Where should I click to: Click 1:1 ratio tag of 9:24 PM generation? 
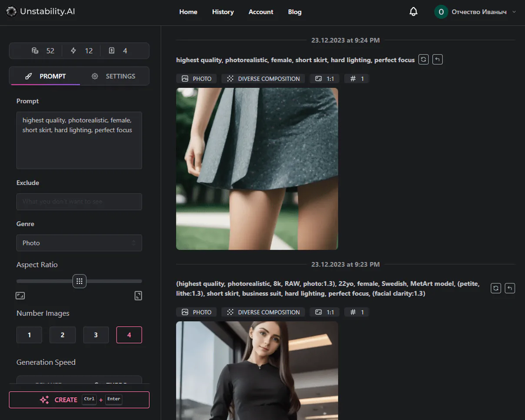pos(324,79)
